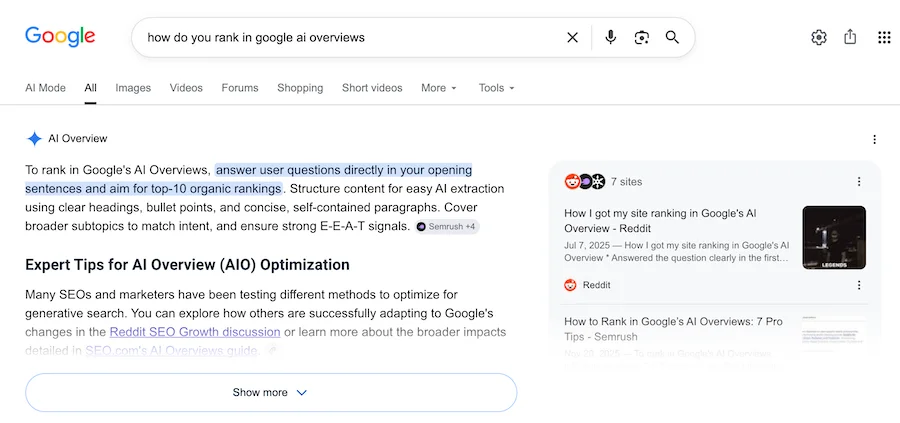Screen dimensions: 900x423
Task: Click the Semrush article thumbnail
Action: click(x=834, y=332)
